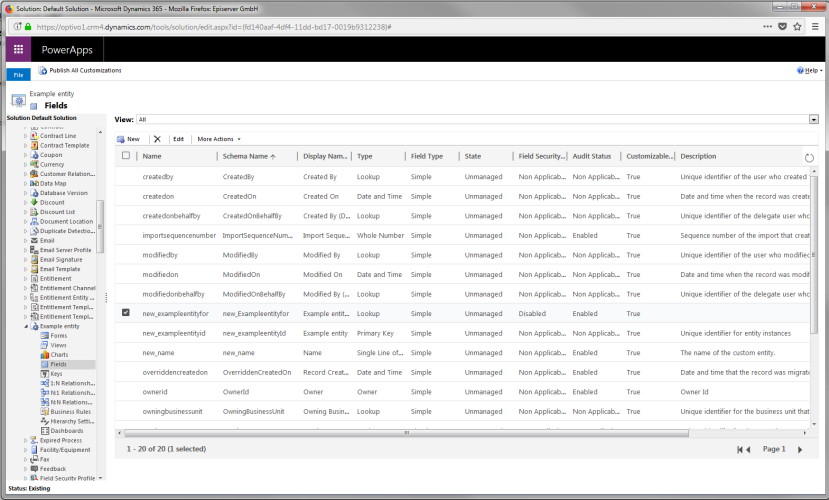Expand the More Actions dropdown
This screenshot has height=500, width=829.
pyautogui.click(x=219, y=139)
